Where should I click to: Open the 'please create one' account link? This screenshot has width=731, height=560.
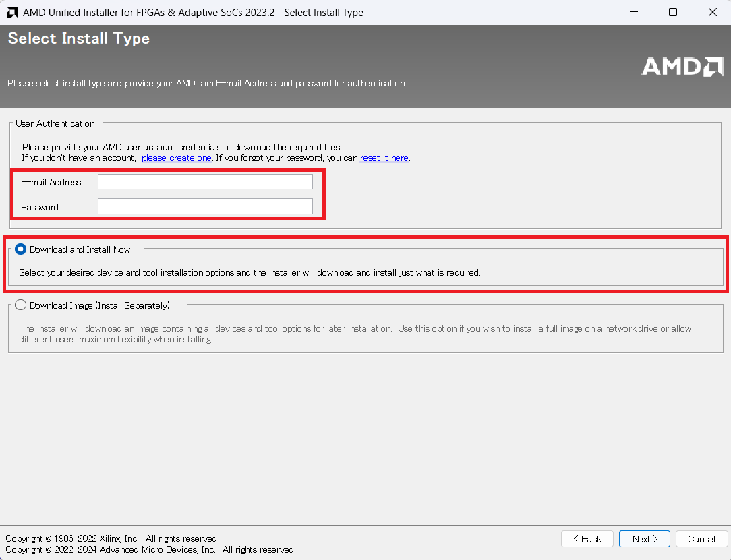[x=177, y=158]
